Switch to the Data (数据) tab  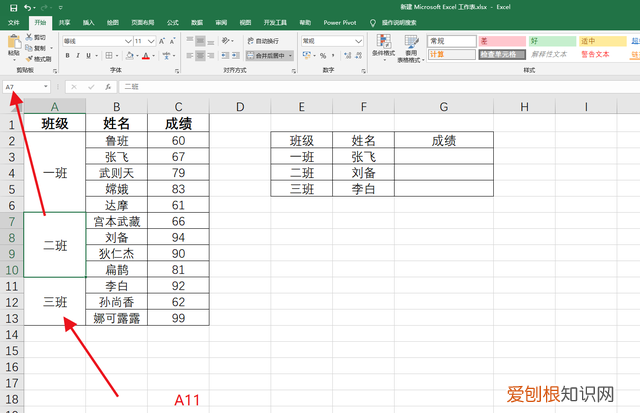[x=197, y=23]
